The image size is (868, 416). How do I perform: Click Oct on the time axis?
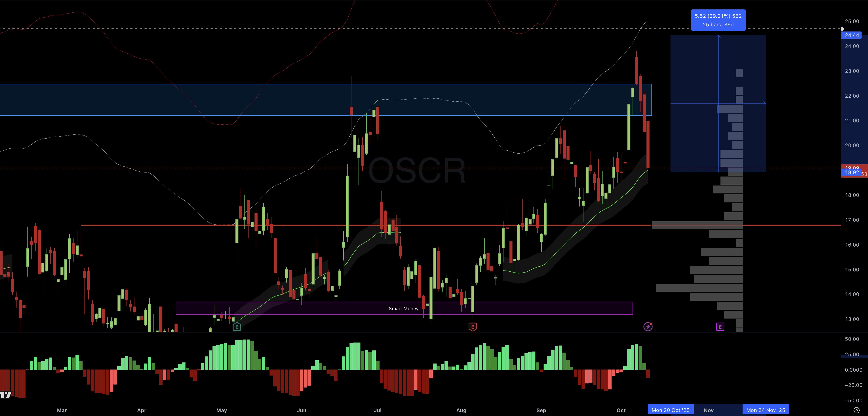pyautogui.click(x=621, y=410)
